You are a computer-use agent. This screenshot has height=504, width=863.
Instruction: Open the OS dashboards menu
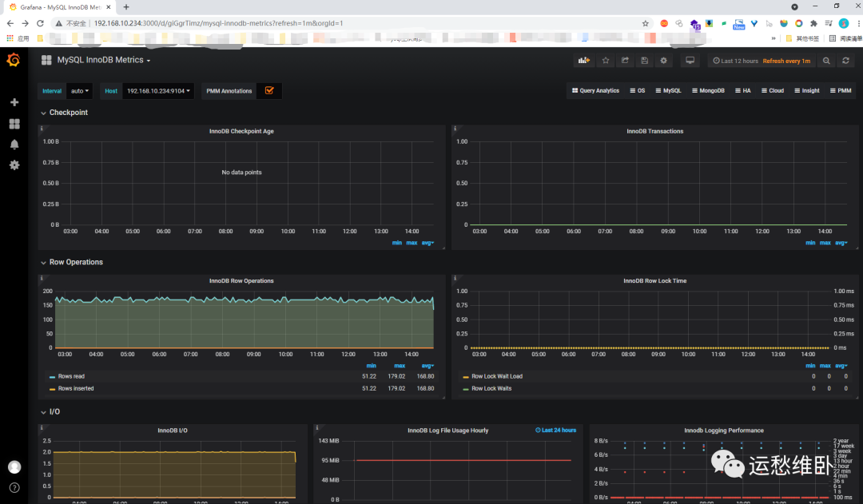click(x=638, y=91)
